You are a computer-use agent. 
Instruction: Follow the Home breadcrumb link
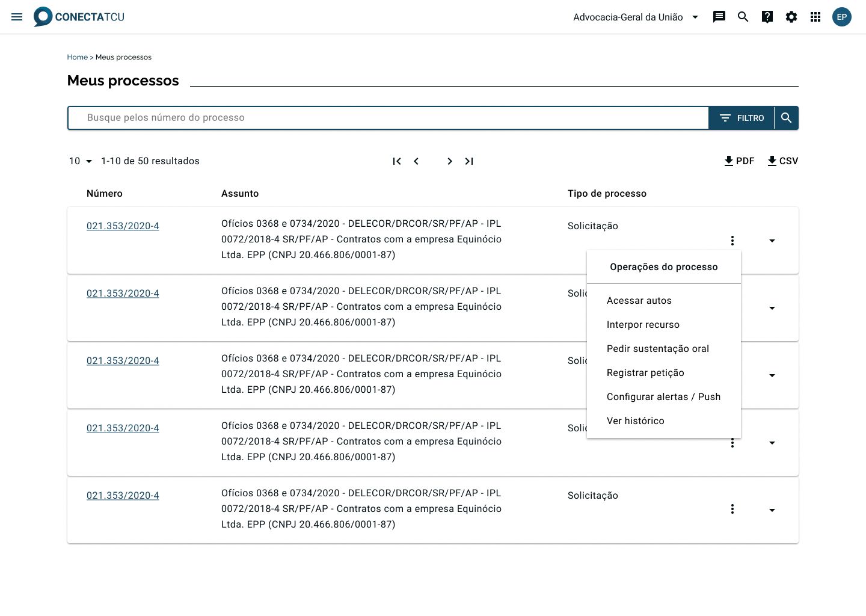[77, 57]
